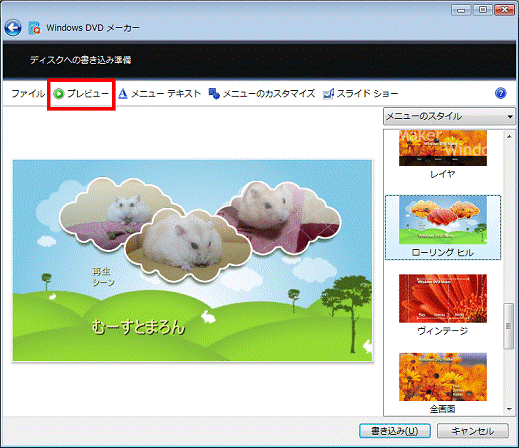
Task: Click the Windows DVD Maker app icon
Action: point(34,28)
